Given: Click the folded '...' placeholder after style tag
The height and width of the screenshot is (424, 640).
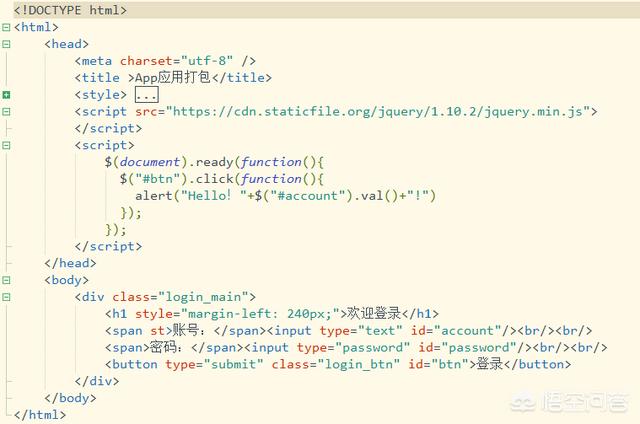Looking at the screenshot, I should (147, 95).
